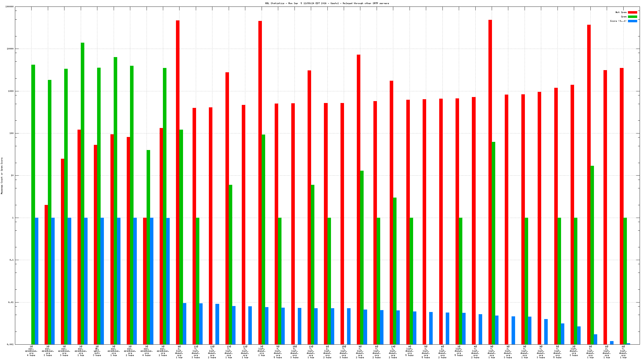The width and height of the screenshot is (644, 362).
Task: Click the 1@ list.dnswl.org 5 hops label
Action: pos(459,351)
